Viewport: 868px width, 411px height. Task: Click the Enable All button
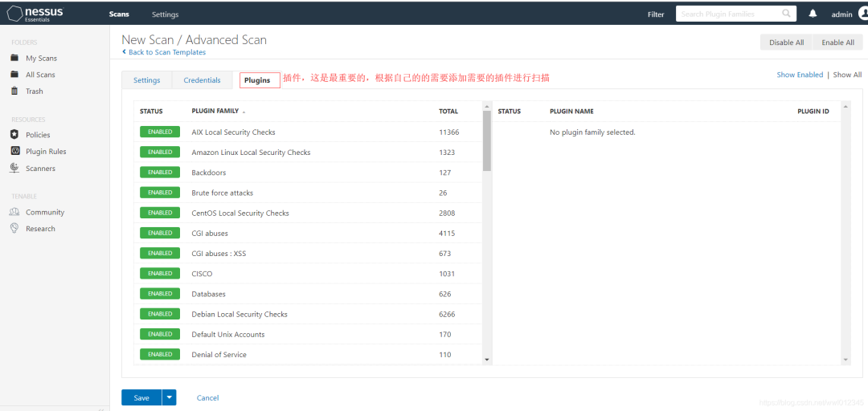(837, 42)
